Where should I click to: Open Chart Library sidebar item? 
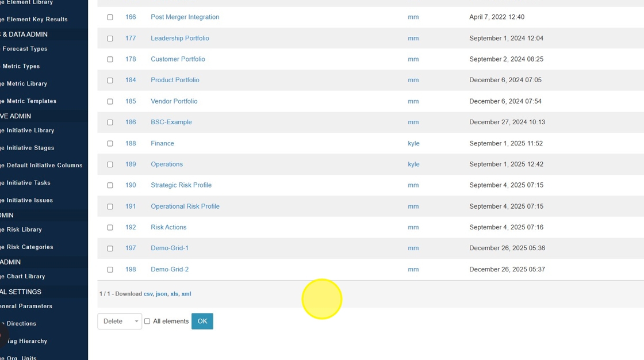click(x=26, y=277)
